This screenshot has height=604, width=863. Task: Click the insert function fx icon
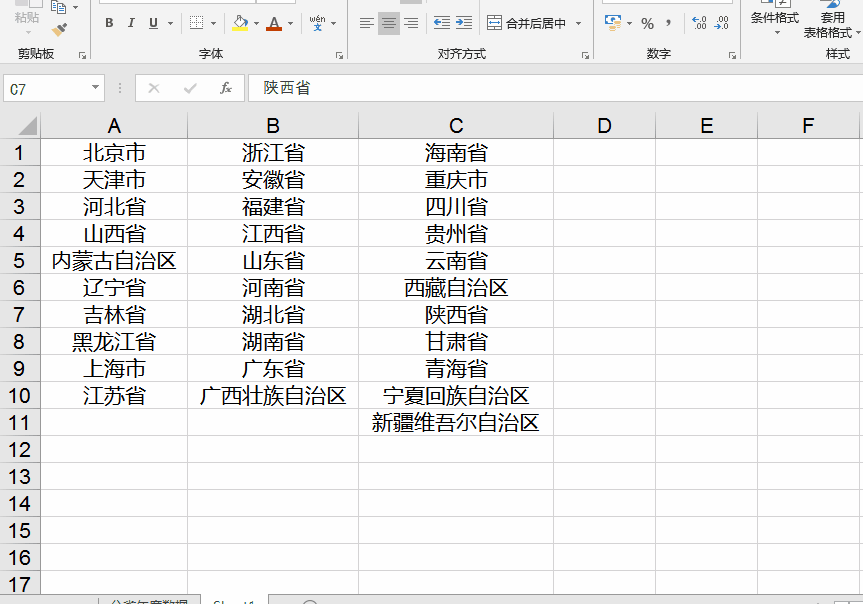coord(226,88)
